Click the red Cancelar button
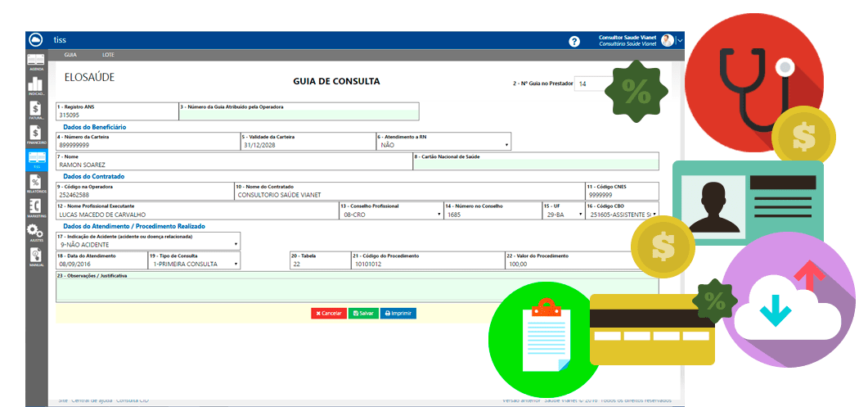The image size is (868, 407). (329, 314)
